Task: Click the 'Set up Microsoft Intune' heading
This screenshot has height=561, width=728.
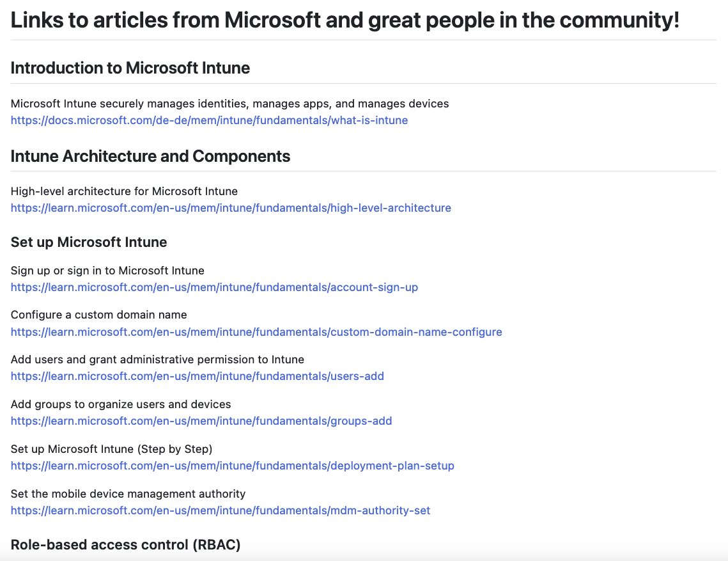Action: tap(89, 242)
